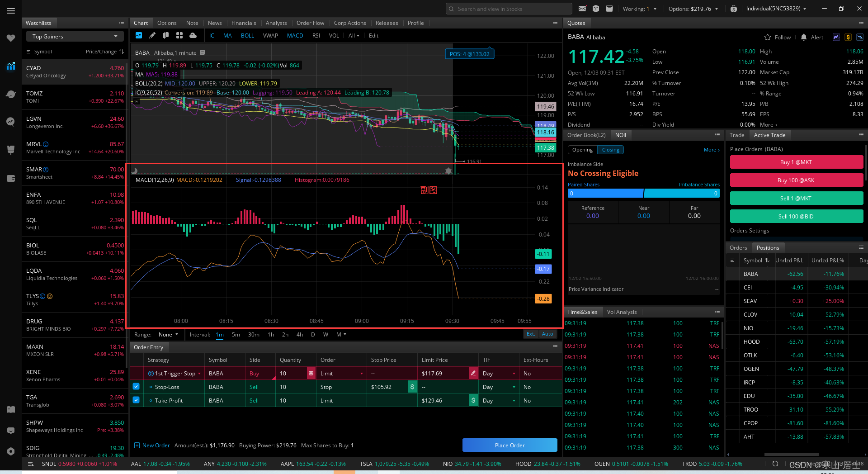The image size is (868, 474).
Task: Click the chart scroll handle above the MACD pane
Action: pyautogui.click(x=448, y=171)
